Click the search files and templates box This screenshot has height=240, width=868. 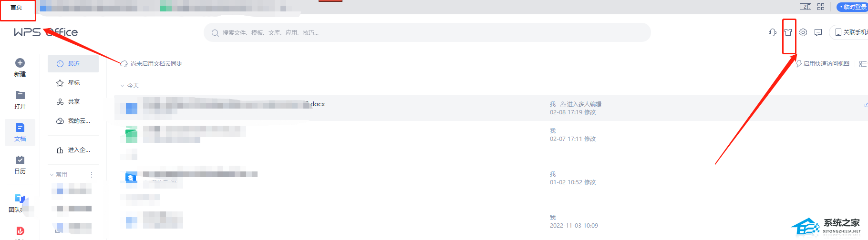pyautogui.click(x=427, y=32)
